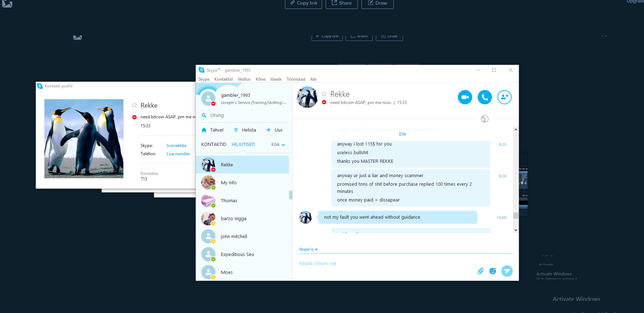Click the 10:09 message timestamp
Image resolution: width=644 pixels, height=313 pixels.
tap(501, 218)
